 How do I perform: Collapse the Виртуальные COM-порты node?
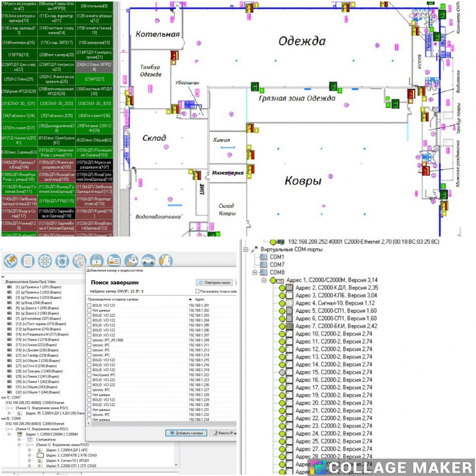246,249
